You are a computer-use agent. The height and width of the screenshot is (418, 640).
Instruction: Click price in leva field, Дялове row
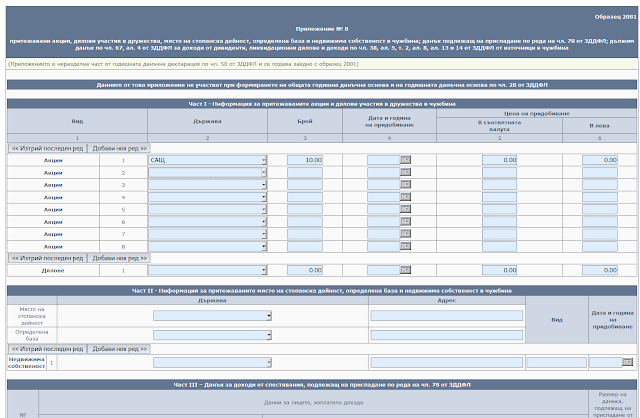point(600,270)
